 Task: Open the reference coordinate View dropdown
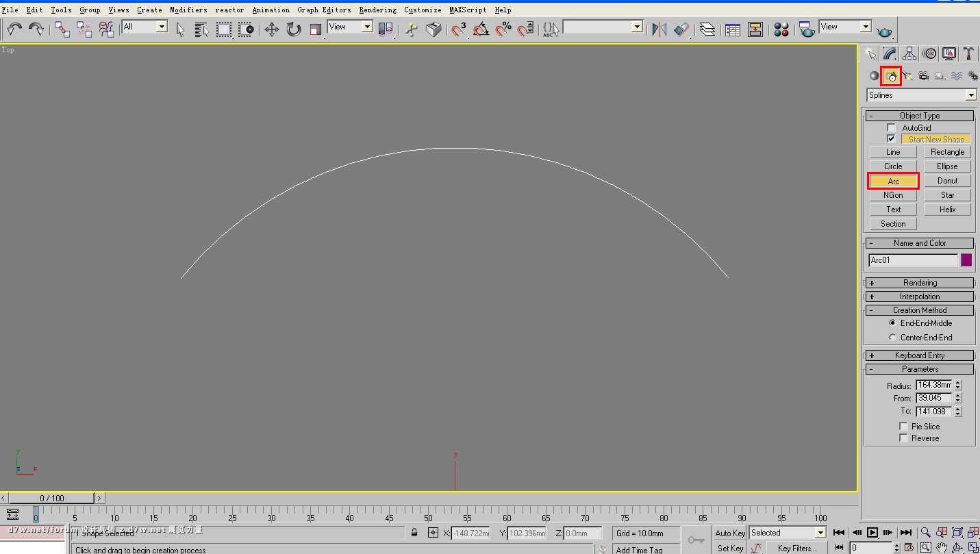click(x=350, y=27)
